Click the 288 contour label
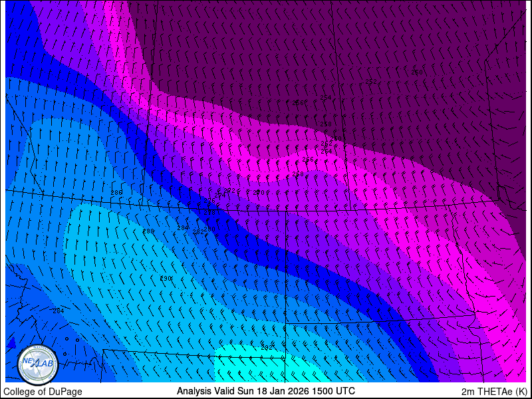This screenshot has height=399, width=532. pyautogui.click(x=148, y=231)
